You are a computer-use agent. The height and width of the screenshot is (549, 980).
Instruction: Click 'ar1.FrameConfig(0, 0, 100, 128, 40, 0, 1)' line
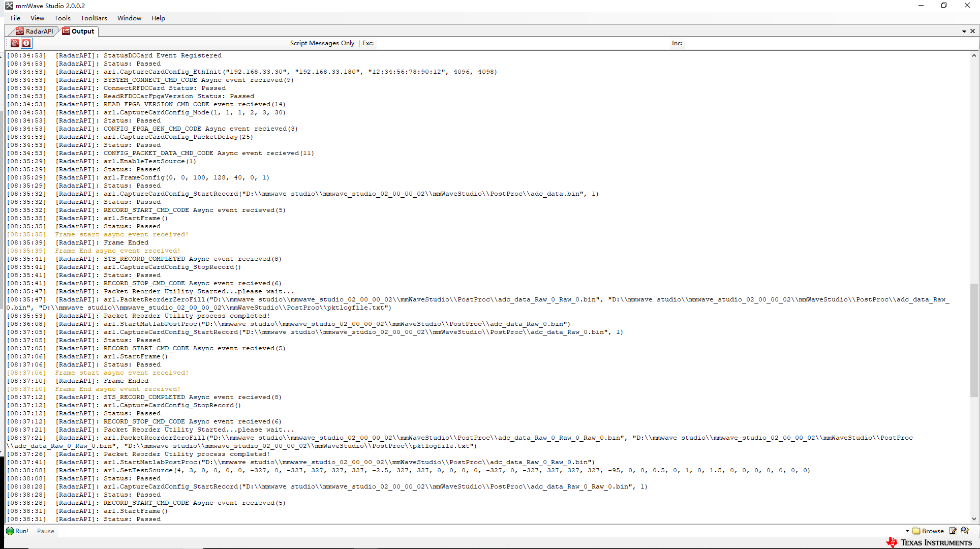click(x=187, y=177)
